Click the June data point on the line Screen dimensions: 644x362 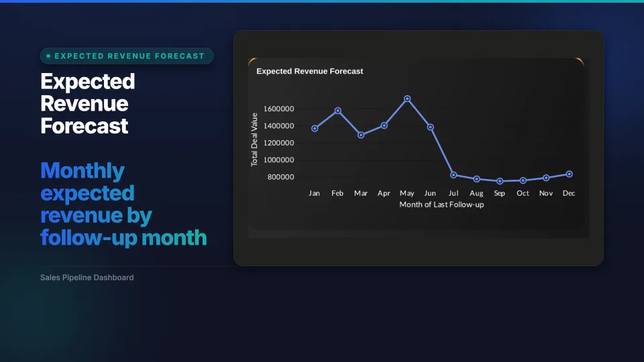(x=431, y=127)
